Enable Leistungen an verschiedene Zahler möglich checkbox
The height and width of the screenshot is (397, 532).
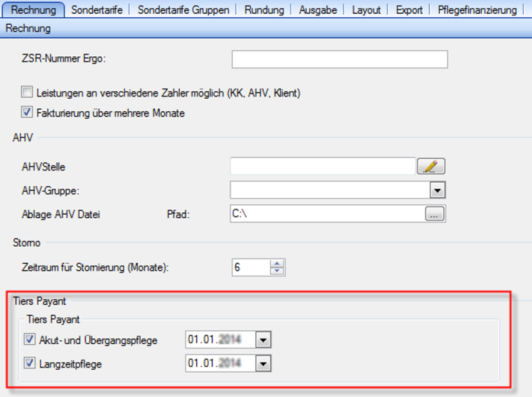[x=27, y=92]
